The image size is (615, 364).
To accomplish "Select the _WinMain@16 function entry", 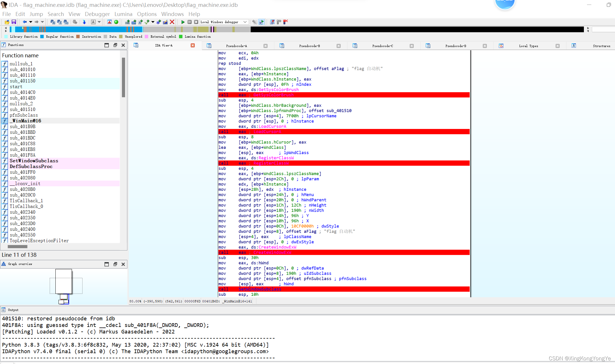I will 25,121.
